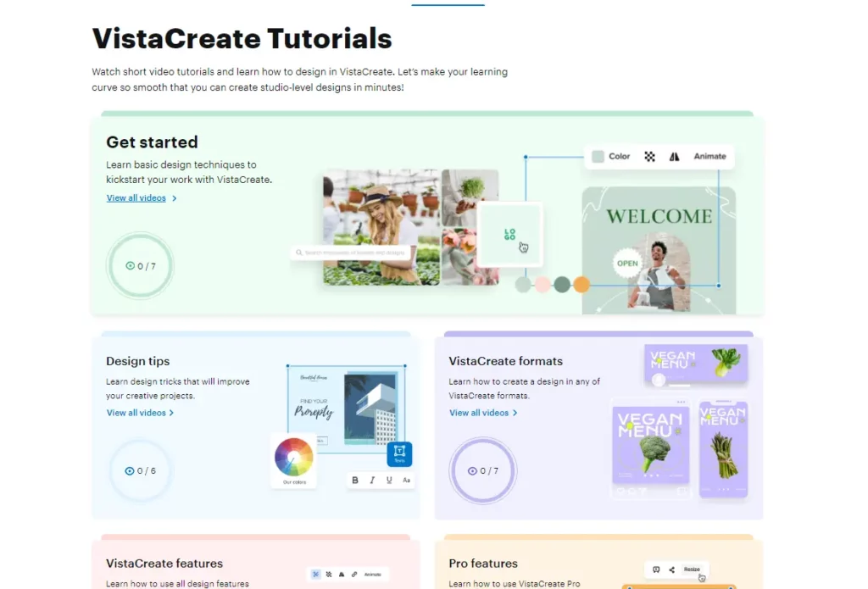Click the eye icon in Get started progress
868x589 pixels.
(x=130, y=266)
